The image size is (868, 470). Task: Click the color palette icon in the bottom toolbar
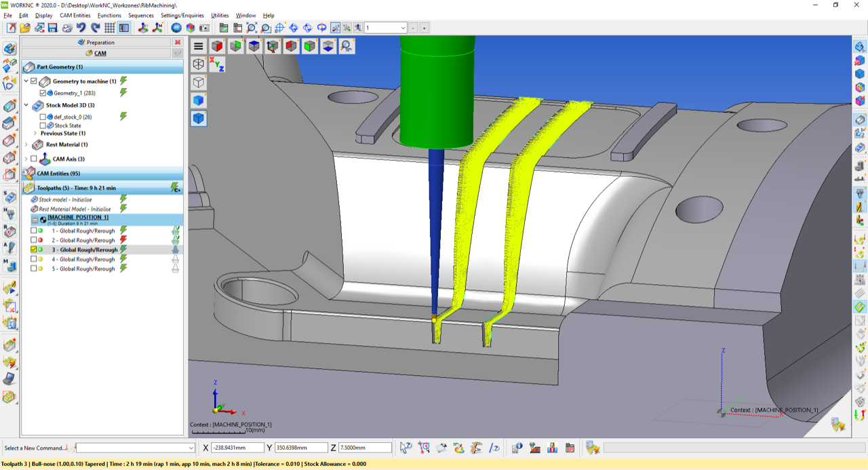pyautogui.click(x=459, y=448)
